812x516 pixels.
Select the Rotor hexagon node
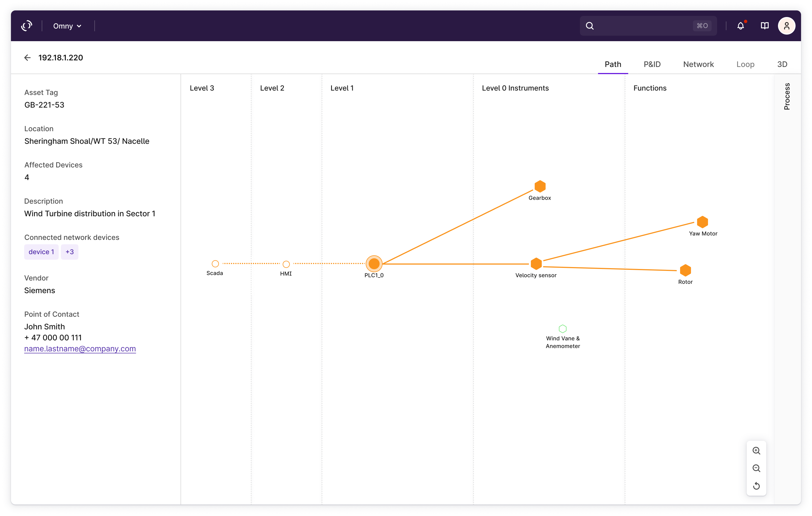[x=686, y=270]
